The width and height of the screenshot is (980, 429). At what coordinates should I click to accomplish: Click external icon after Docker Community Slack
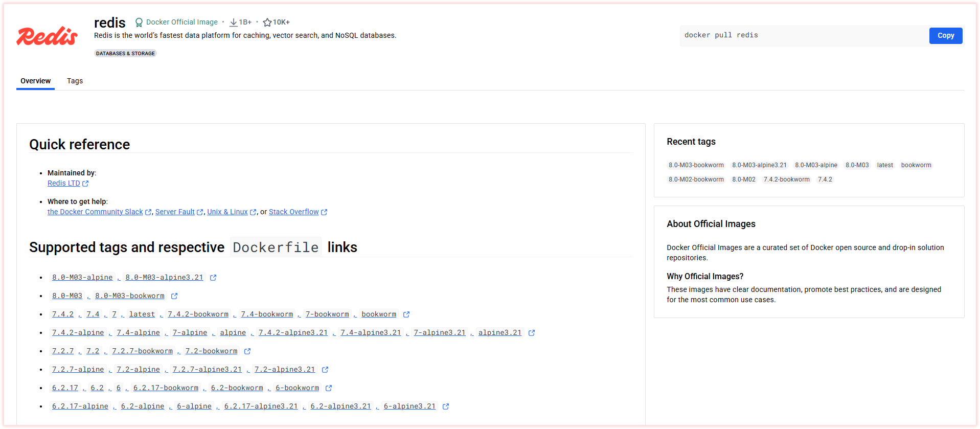pyautogui.click(x=148, y=212)
